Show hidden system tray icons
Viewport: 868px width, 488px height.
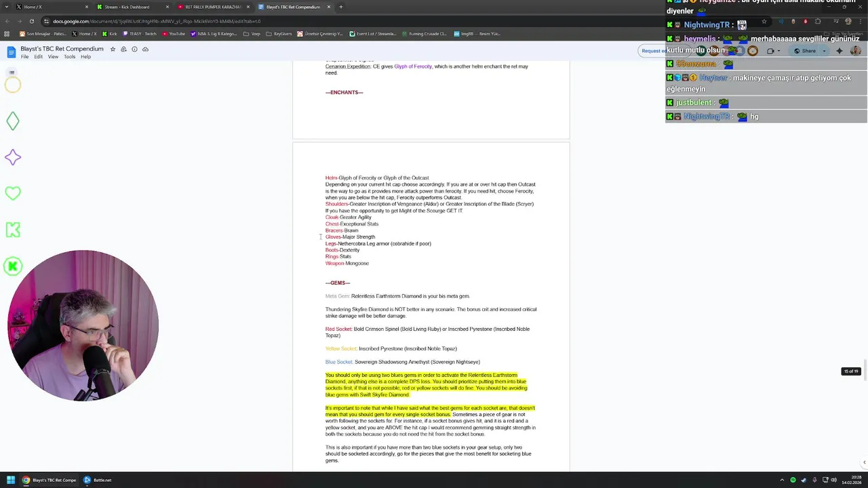tap(782, 480)
